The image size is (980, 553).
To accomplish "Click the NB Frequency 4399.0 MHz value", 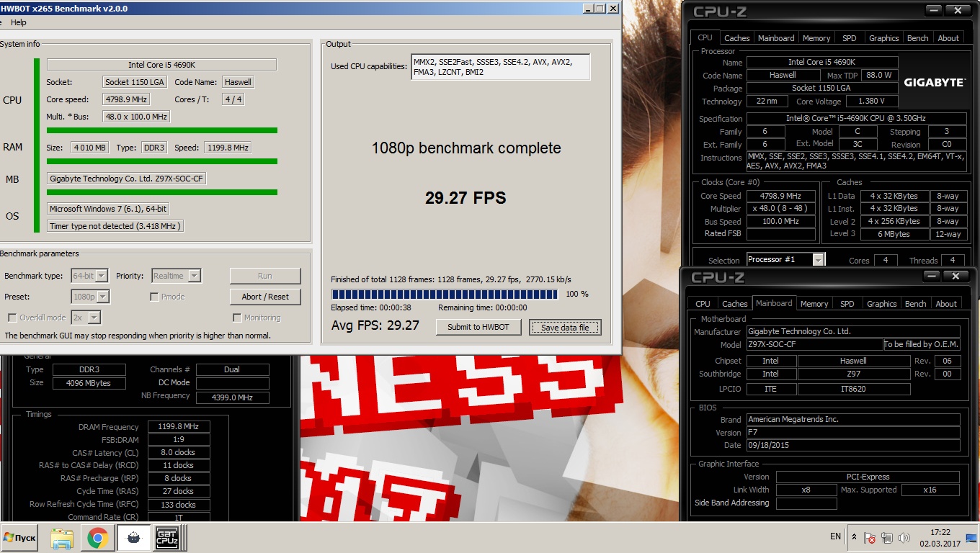I will [232, 397].
